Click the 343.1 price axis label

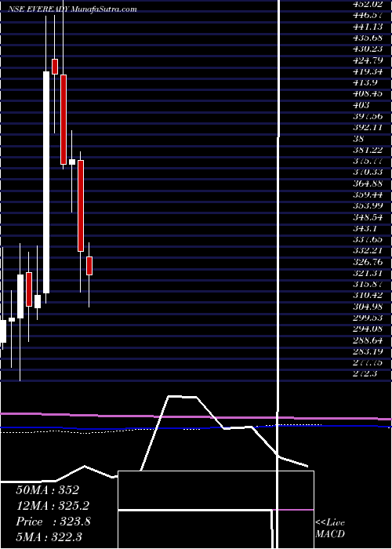pyautogui.click(x=367, y=228)
